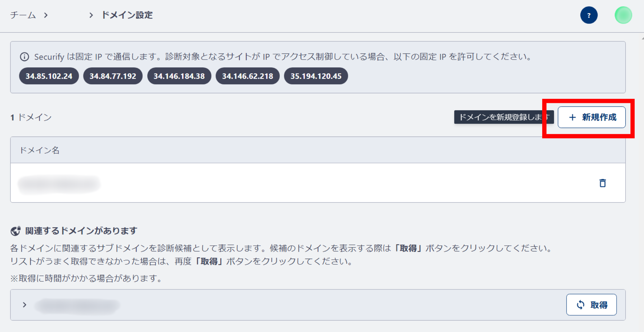The image size is (644, 332).
Task: Click the 新規作成 button
Action: tap(592, 117)
